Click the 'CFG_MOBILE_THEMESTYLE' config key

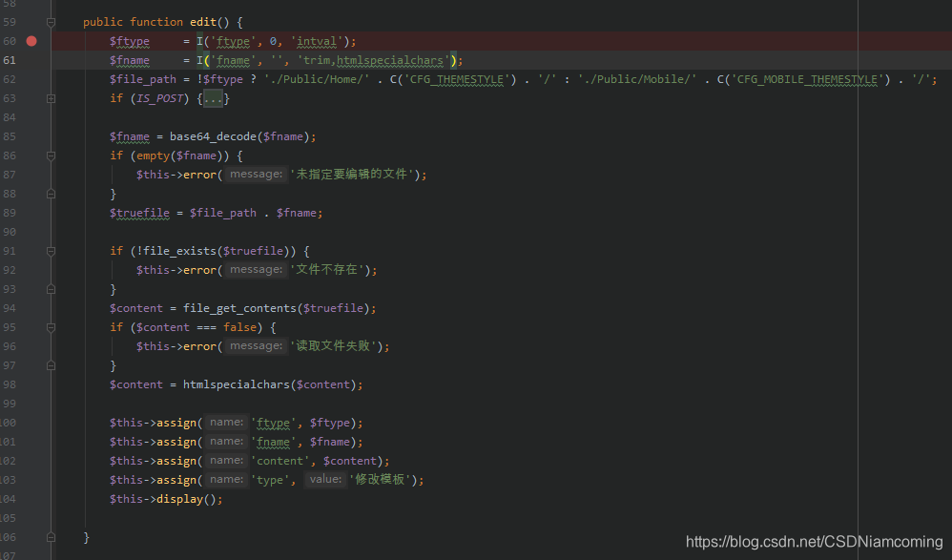807,79
